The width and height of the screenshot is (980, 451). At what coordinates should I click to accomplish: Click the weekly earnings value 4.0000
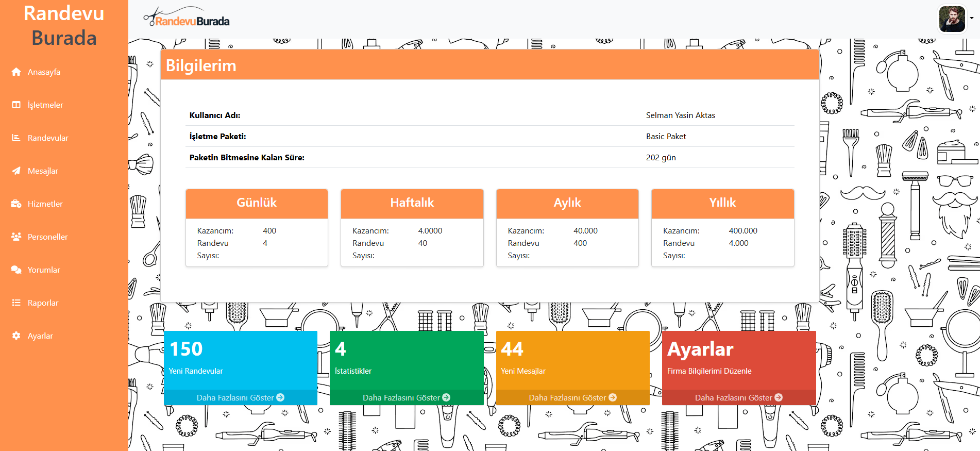click(430, 231)
